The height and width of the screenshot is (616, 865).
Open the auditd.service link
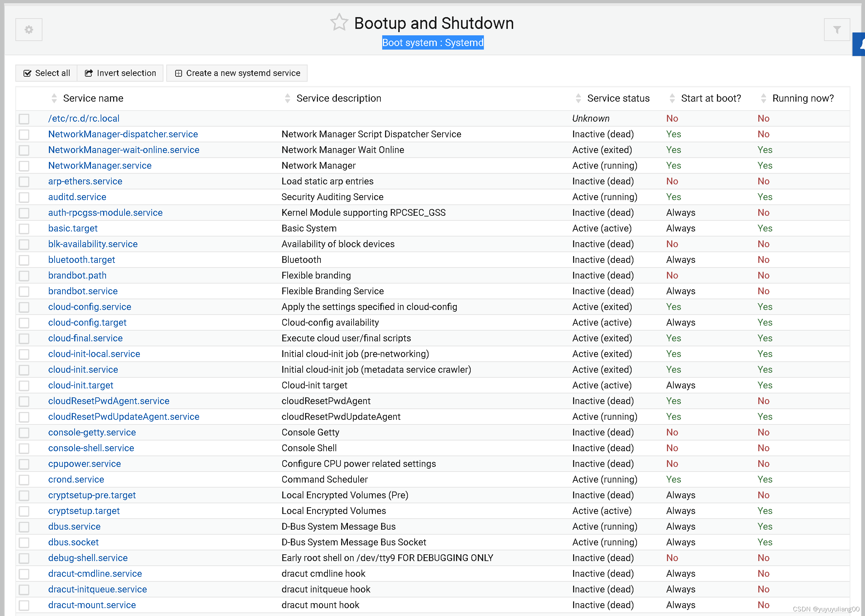pyautogui.click(x=77, y=197)
